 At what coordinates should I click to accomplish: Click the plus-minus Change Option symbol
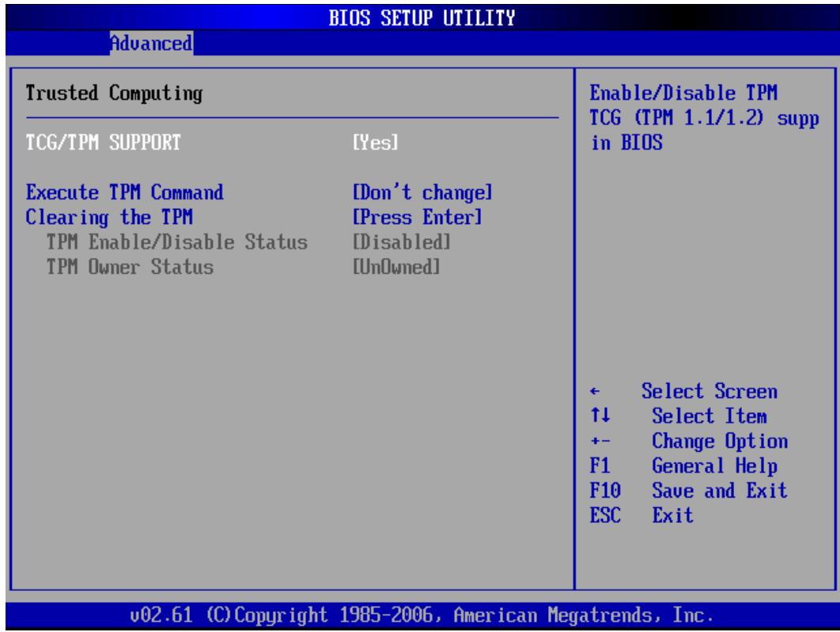(600, 441)
